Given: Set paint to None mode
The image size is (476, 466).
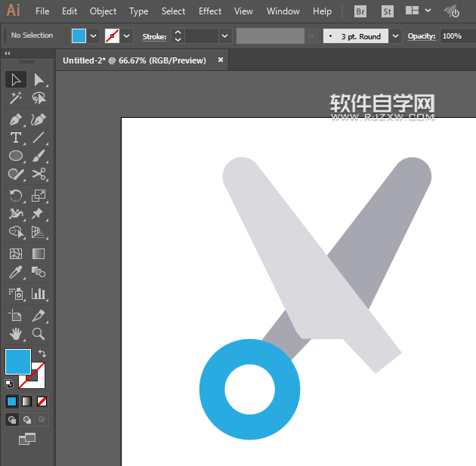Looking at the screenshot, I should 42,401.
